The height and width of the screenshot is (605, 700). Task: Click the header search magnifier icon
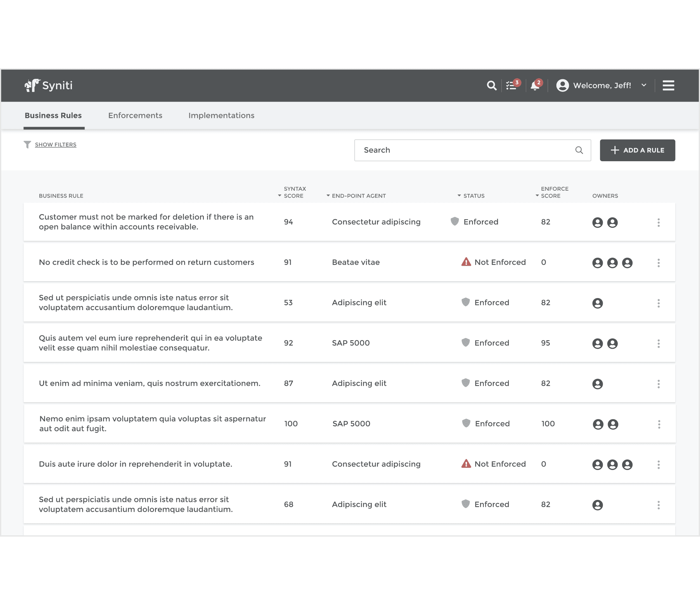click(492, 86)
